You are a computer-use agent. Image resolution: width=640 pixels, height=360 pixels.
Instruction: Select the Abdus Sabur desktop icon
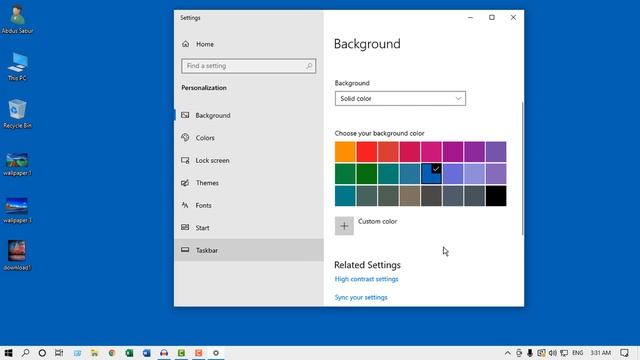point(17,19)
